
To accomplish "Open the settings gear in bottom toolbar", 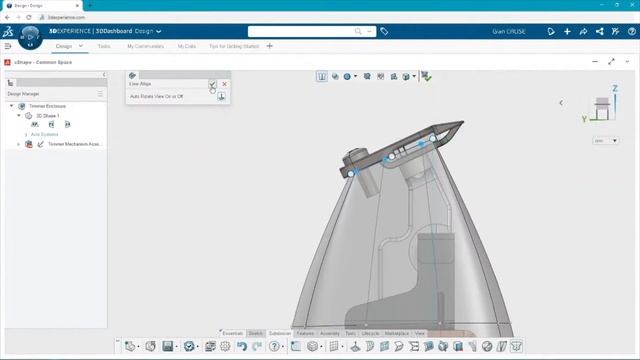I will [225, 346].
